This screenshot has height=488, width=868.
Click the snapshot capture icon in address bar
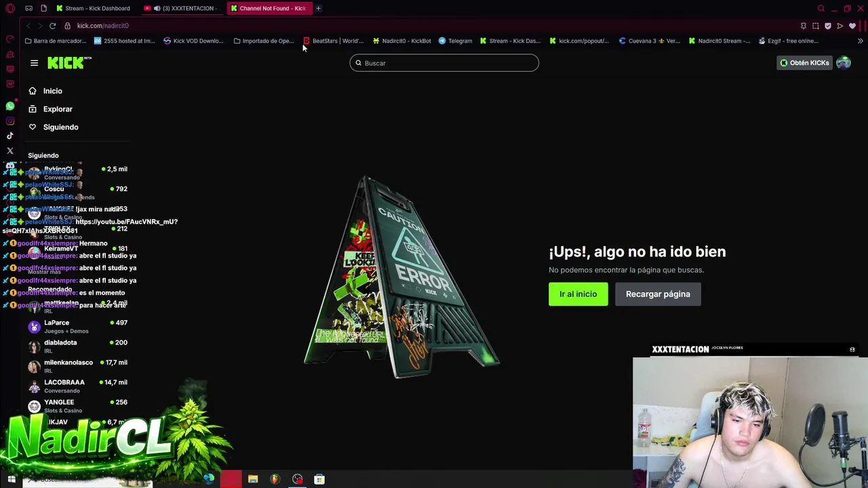(816, 26)
